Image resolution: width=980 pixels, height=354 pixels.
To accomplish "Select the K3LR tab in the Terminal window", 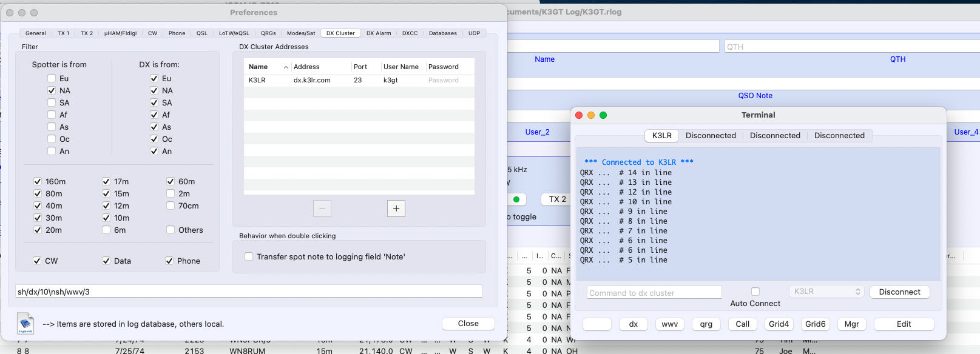I will click(661, 136).
